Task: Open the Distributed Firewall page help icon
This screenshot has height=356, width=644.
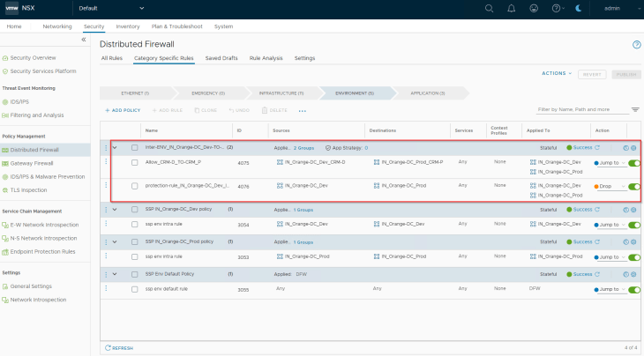Action: [636, 44]
